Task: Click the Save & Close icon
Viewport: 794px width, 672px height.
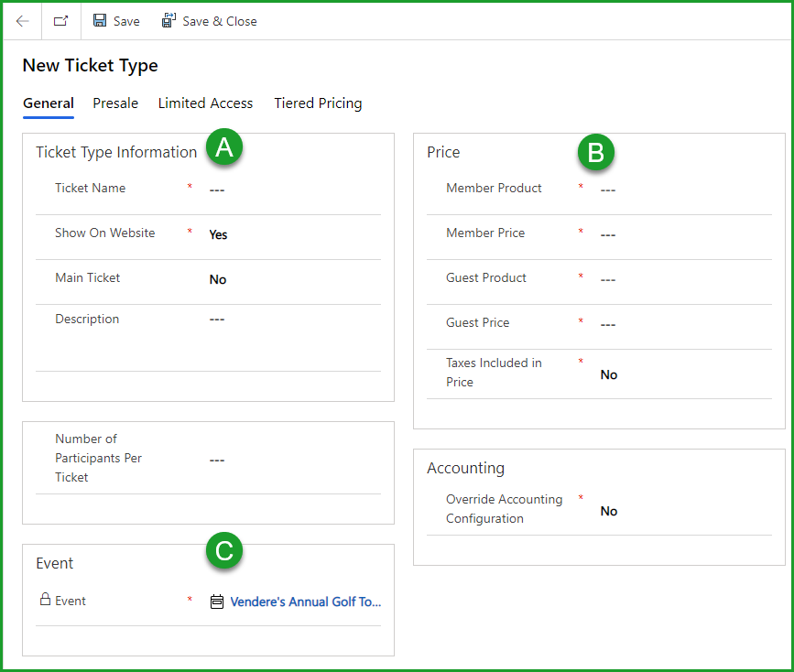Action: tap(169, 21)
